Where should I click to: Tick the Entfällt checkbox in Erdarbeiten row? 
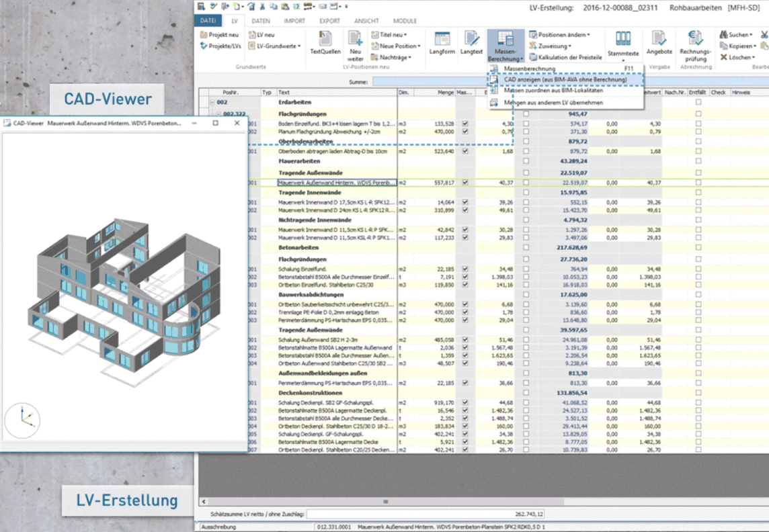click(698, 102)
